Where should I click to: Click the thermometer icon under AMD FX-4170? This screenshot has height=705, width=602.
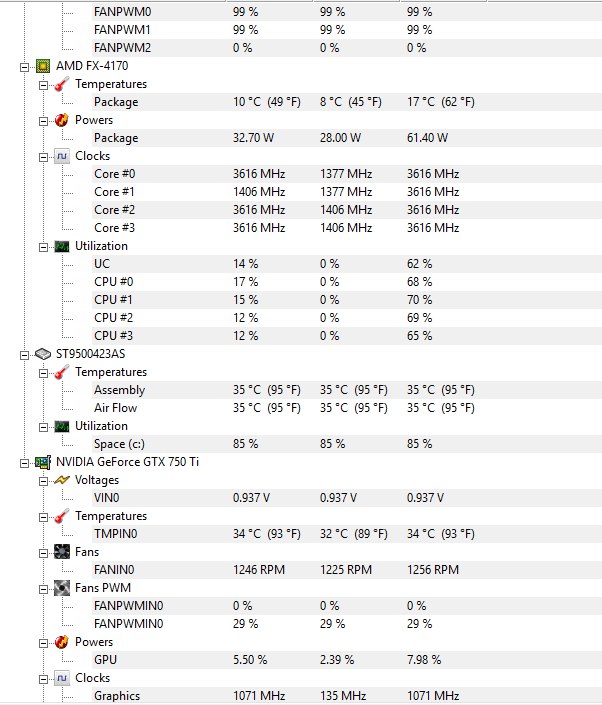(x=62, y=84)
